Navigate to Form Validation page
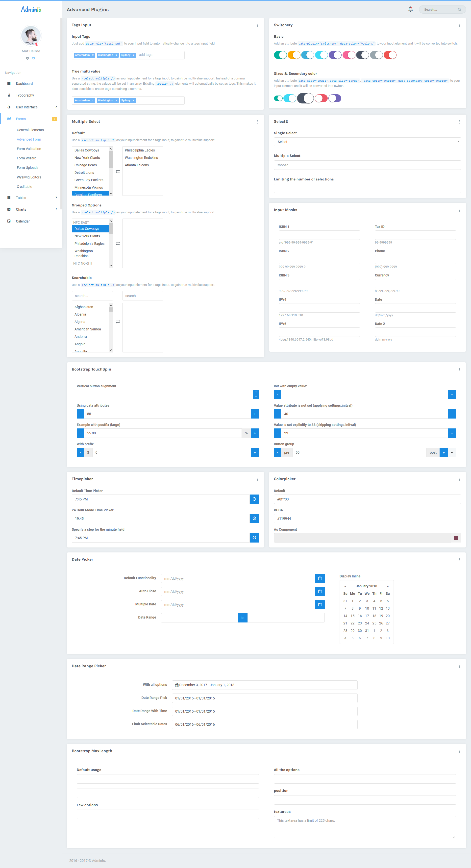The image size is (471, 868). click(x=29, y=149)
